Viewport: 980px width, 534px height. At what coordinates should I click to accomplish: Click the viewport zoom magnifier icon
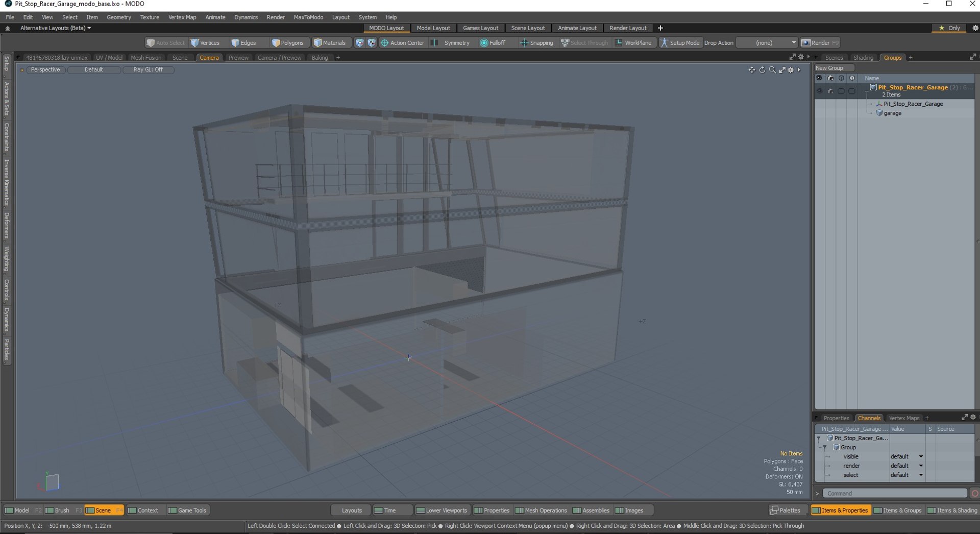click(772, 70)
